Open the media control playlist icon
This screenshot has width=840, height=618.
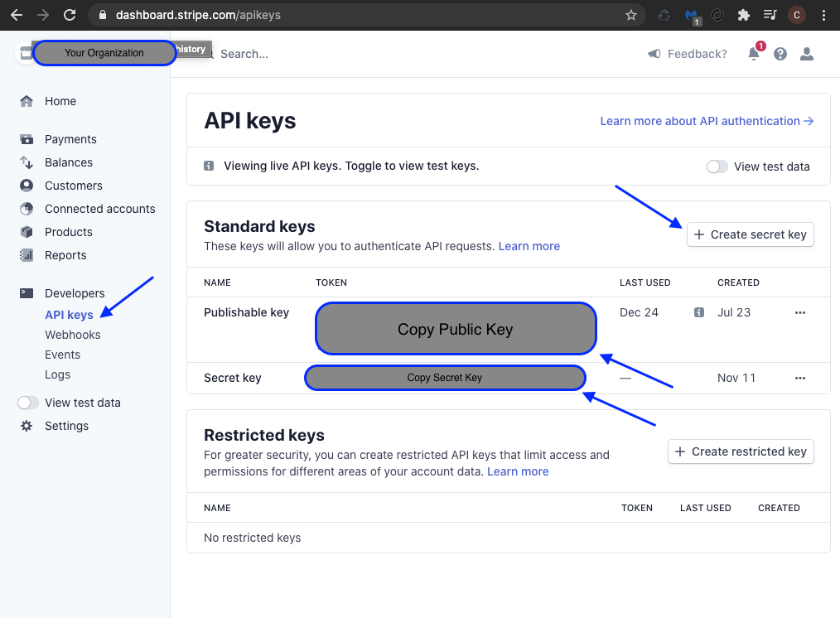coord(770,15)
